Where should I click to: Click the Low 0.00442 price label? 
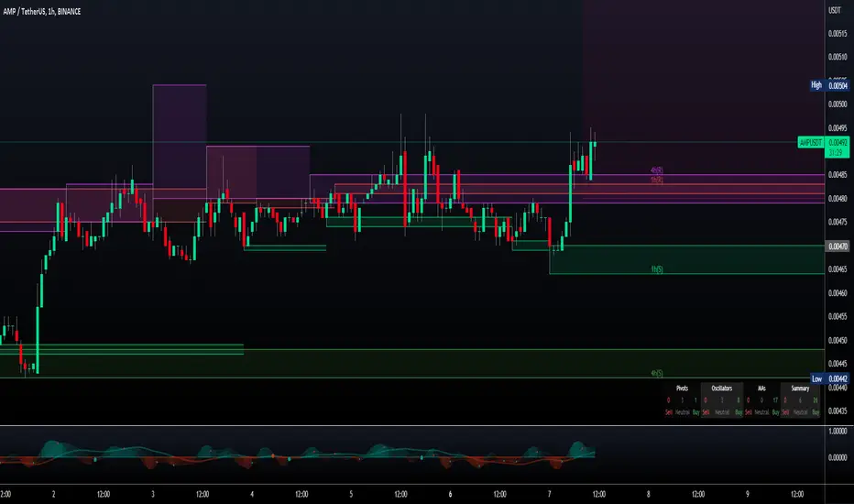[x=829, y=378]
